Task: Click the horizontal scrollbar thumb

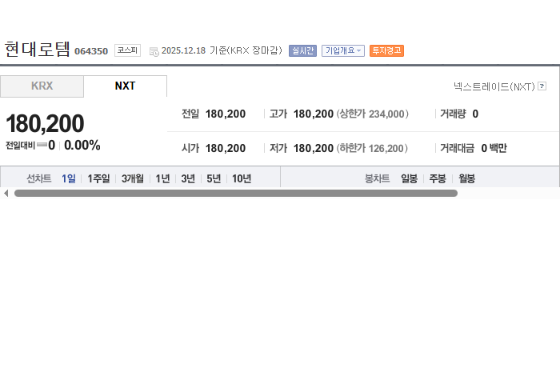Action: pyautogui.click(x=236, y=193)
